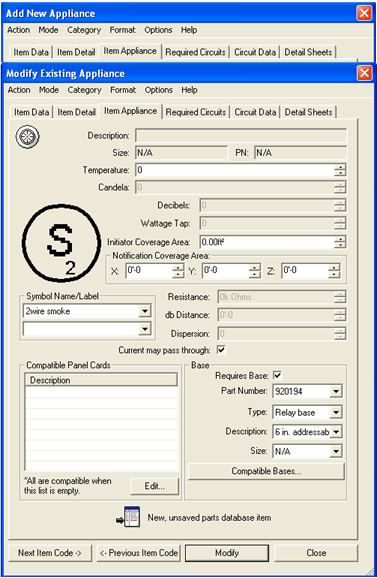Select Detail Sheets tab in Add New Appliance

click(308, 52)
